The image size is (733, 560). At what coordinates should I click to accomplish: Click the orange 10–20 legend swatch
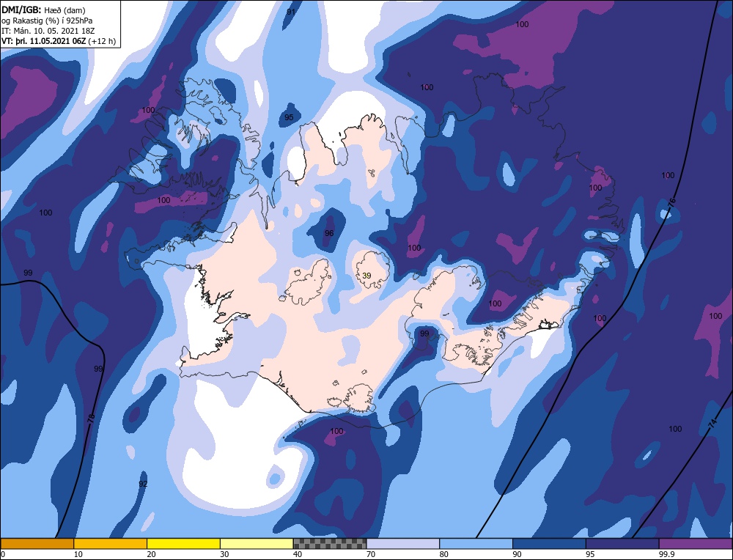[x=111, y=543]
